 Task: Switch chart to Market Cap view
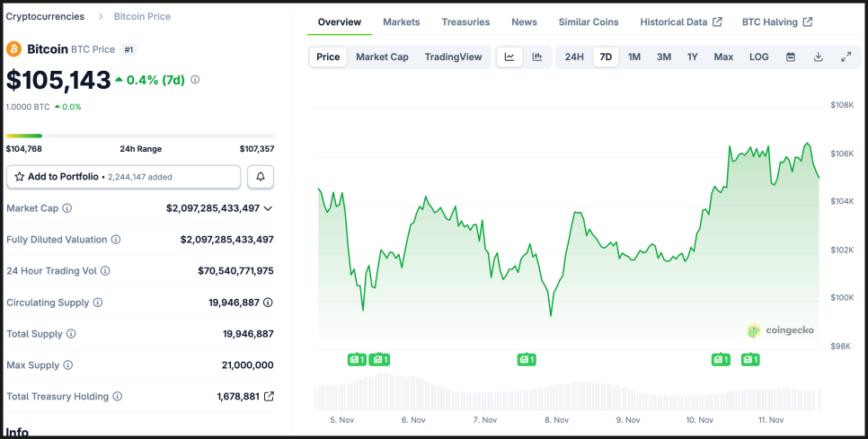point(382,57)
